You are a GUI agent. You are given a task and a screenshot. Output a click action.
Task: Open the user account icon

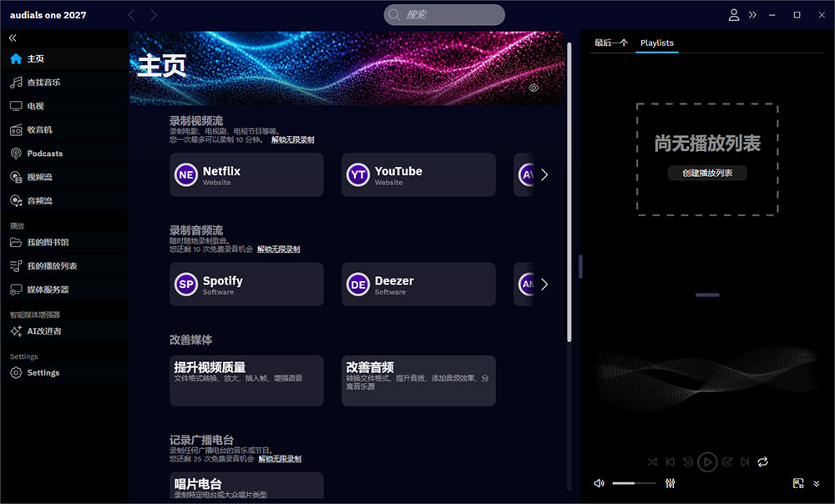(733, 15)
